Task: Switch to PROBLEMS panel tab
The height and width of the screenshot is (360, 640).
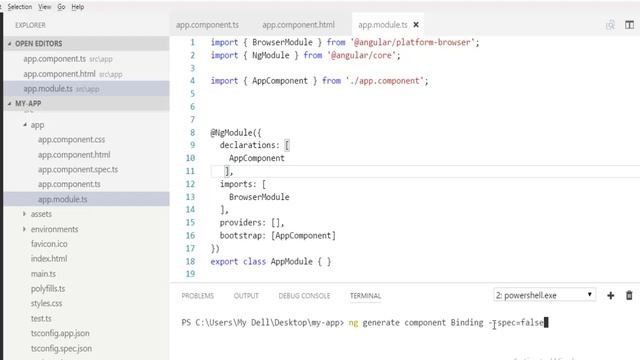Action: pyautogui.click(x=198, y=296)
